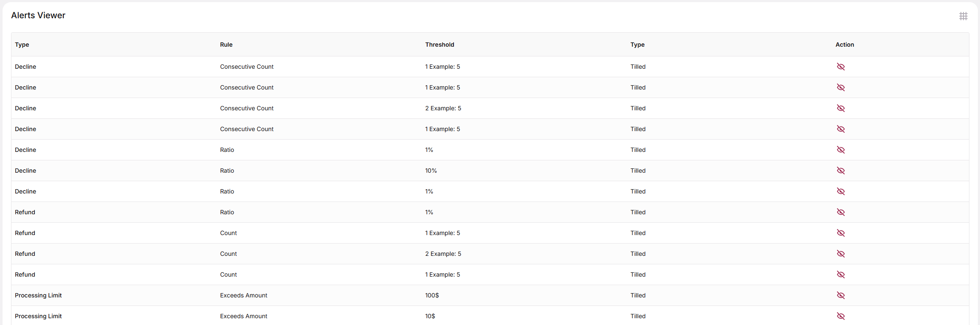Click the eye-off icon in the second Decline row
The width and height of the screenshot is (980, 325).
click(840, 87)
